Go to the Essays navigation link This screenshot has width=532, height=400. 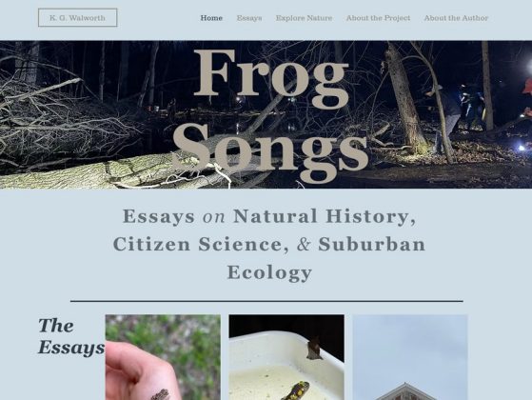click(249, 18)
